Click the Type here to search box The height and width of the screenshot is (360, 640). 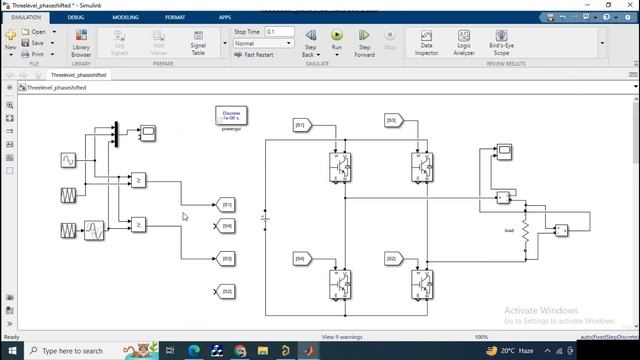(92, 351)
